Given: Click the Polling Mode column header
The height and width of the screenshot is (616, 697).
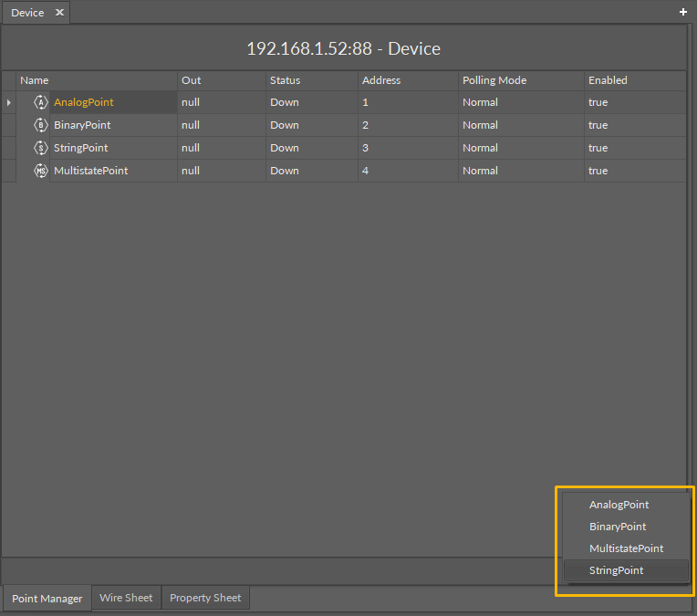Looking at the screenshot, I should [494, 80].
